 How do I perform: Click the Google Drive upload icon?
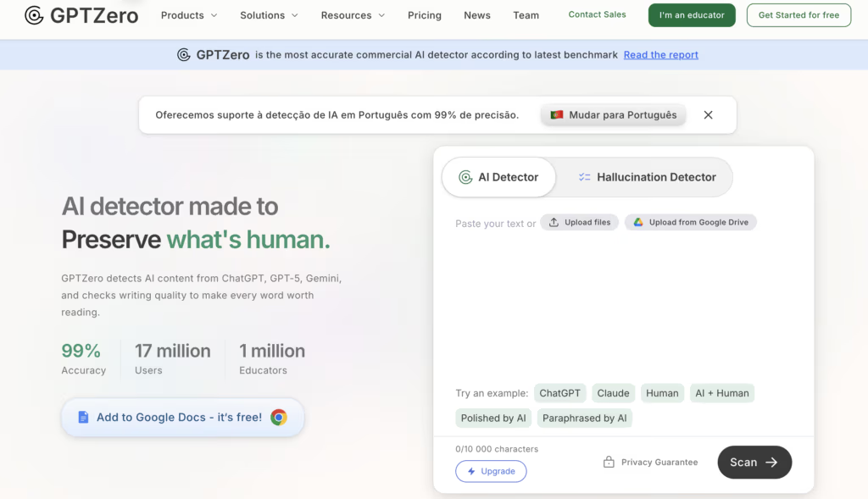(x=637, y=222)
